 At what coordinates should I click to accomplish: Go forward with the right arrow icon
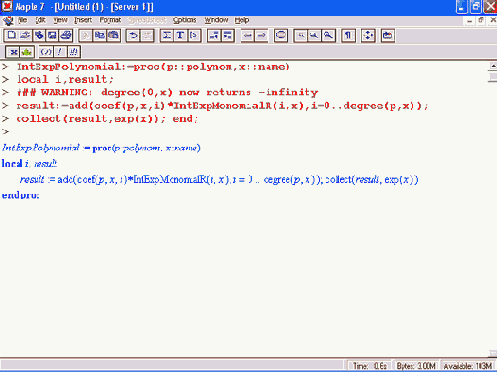click(261, 35)
